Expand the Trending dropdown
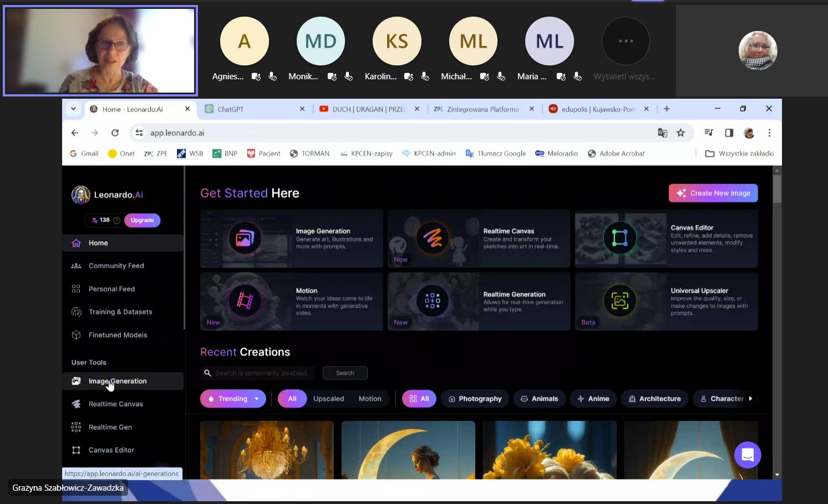This screenshot has height=504, width=828. point(233,399)
